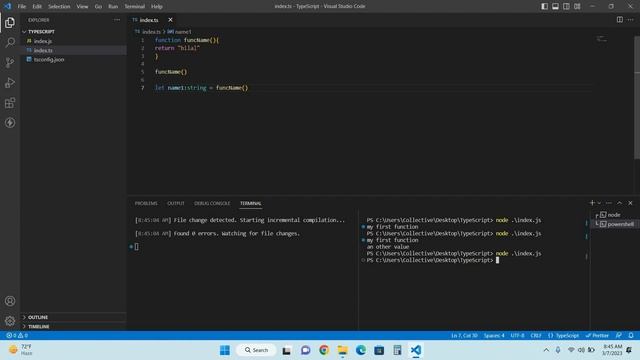Toggle primary side bar layout icon

(544, 6)
